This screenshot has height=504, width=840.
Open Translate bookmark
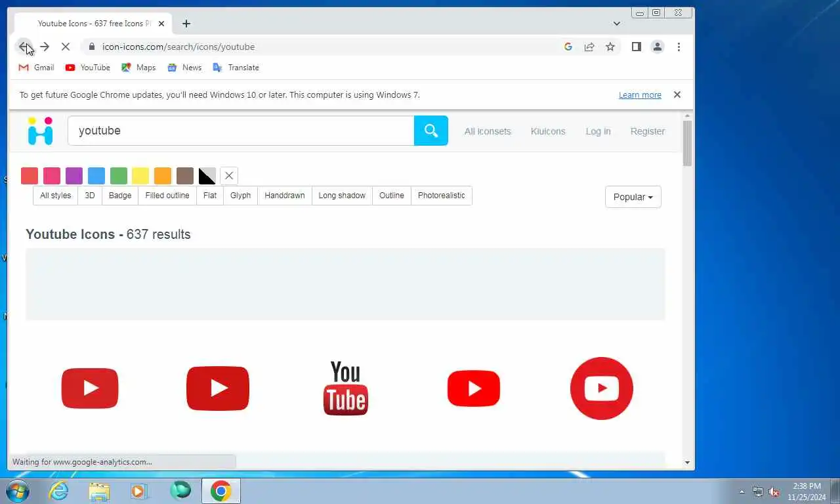(236, 68)
